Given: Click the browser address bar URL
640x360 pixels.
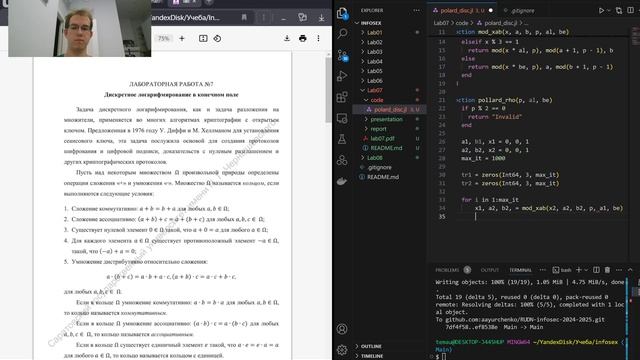Looking at the screenshot, I should coord(186,18).
